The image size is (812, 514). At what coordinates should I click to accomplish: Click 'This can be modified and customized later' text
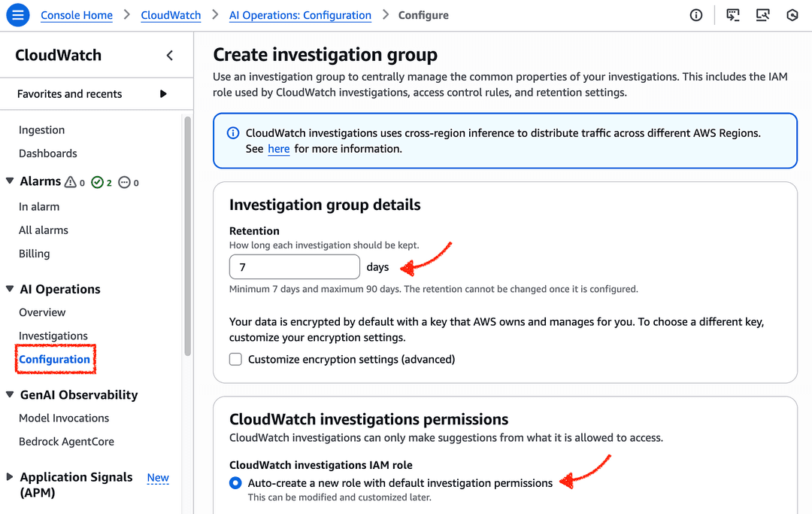click(339, 497)
